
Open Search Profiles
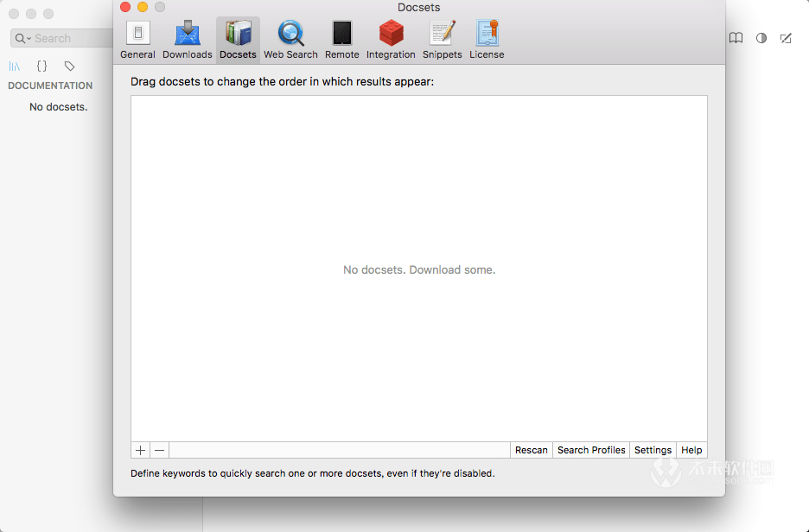coord(590,449)
